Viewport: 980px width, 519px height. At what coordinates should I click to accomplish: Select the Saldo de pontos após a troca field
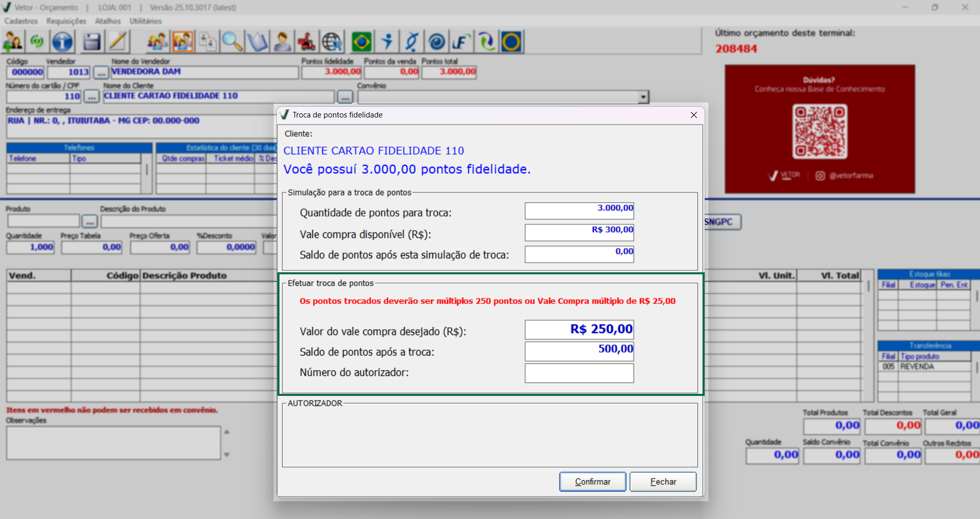[x=579, y=351]
